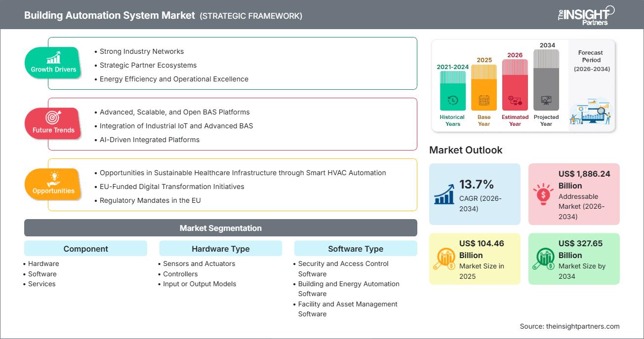Viewport: 644px width, 339px height.
Task: Click the Market Segmentation header bar
Action: pyautogui.click(x=220, y=227)
